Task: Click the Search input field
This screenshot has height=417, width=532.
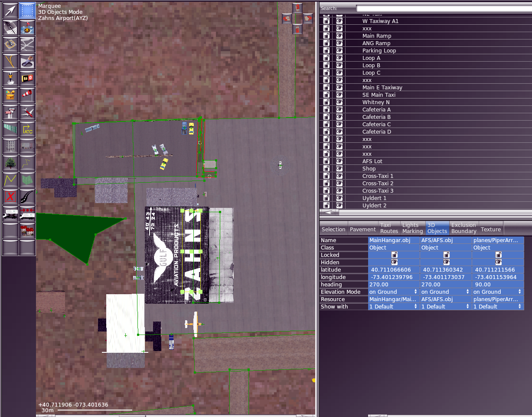Action: coord(444,8)
